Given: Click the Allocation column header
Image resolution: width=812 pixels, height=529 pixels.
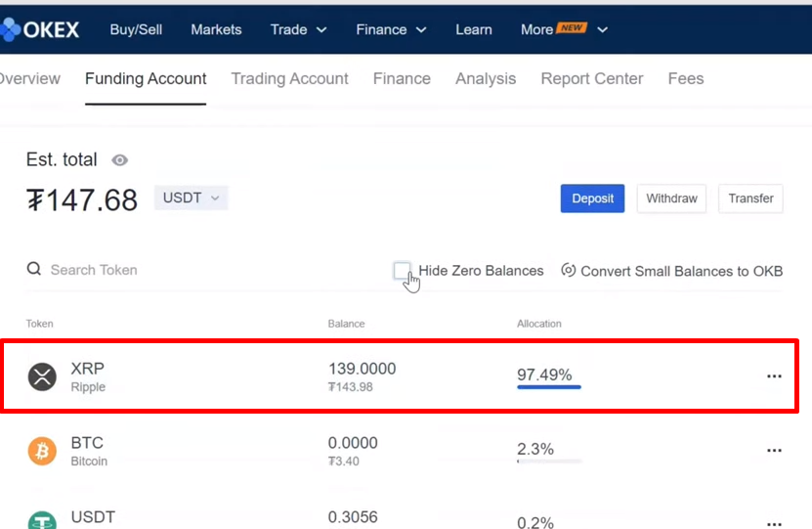Looking at the screenshot, I should point(539,324).
